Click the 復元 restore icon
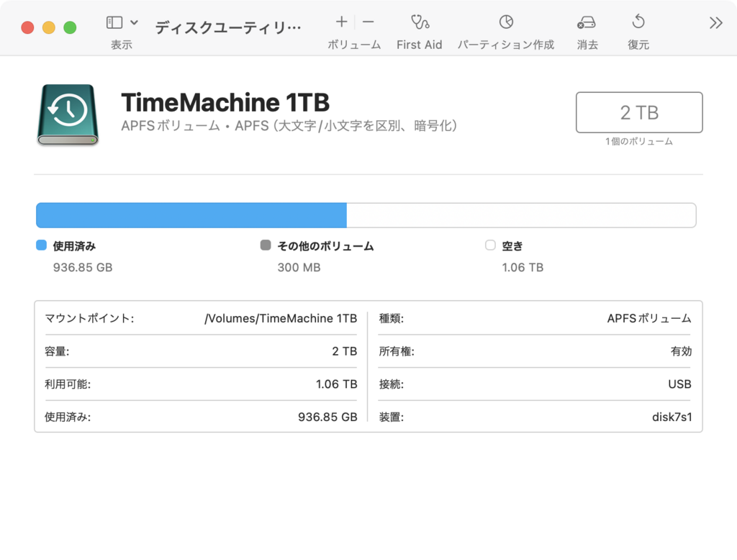 coord(638,22)
